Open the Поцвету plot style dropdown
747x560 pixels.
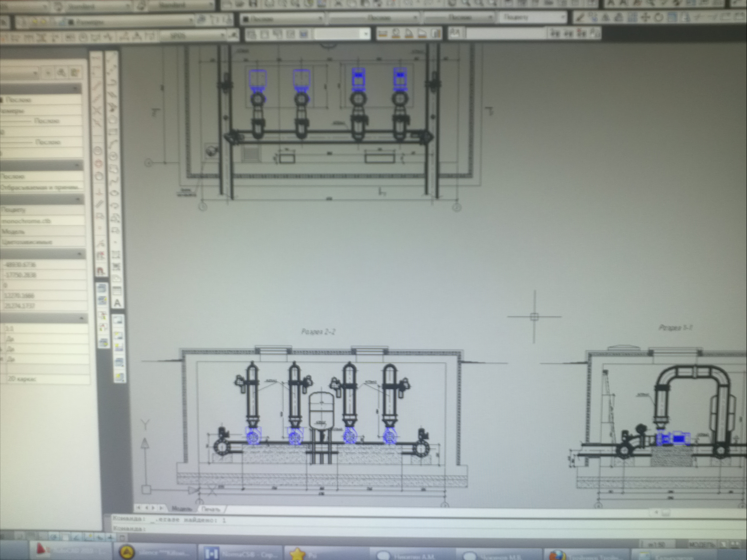pos(532,17)
